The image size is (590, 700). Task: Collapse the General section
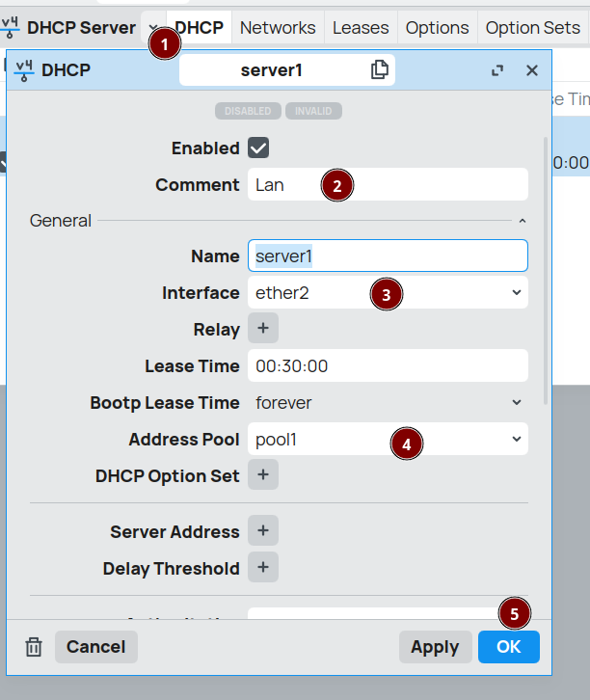(523, 221)
